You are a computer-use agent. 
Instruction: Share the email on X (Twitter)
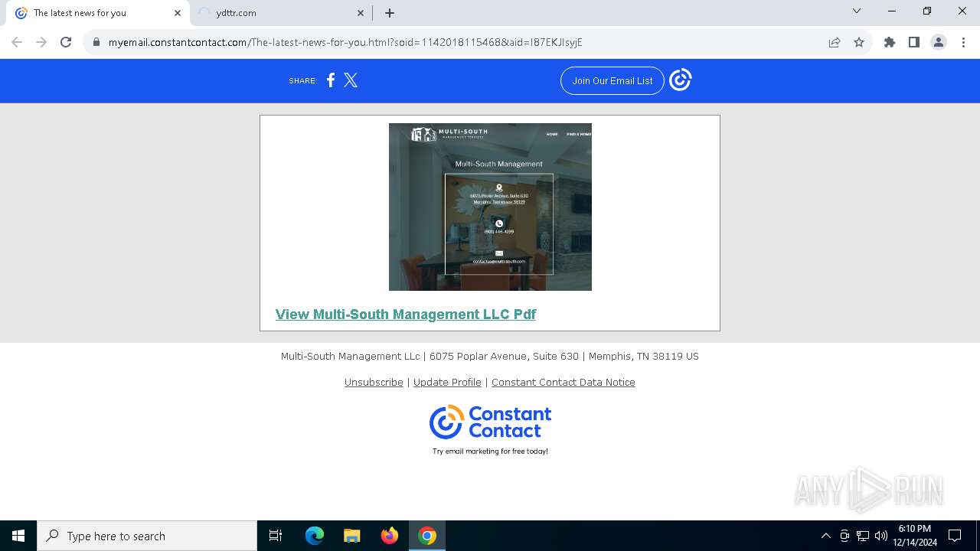351,80
